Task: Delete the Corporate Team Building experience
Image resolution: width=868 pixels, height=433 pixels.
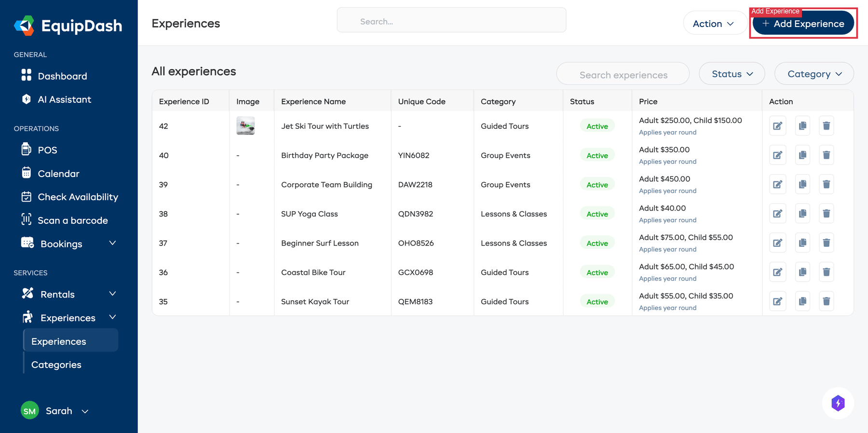Action: click(826, 184)
